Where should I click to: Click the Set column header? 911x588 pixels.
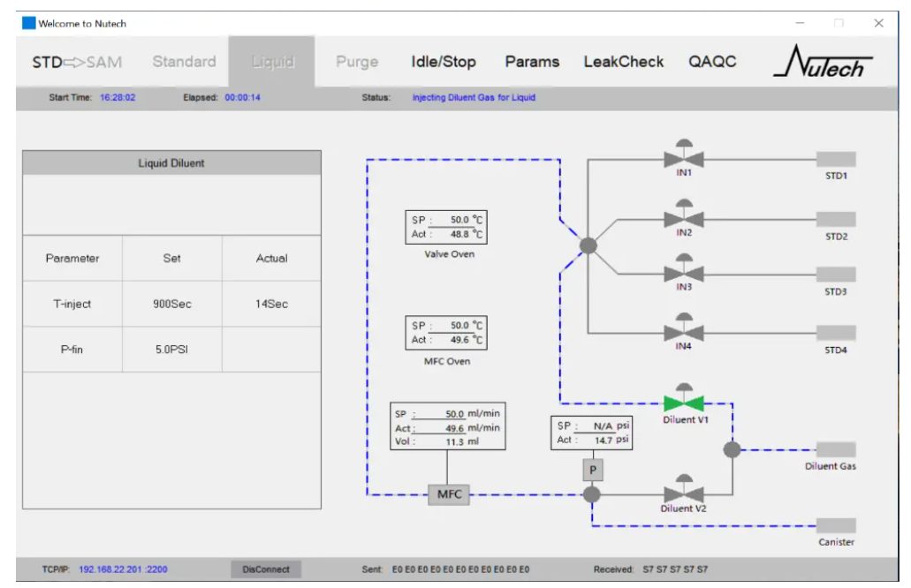point(172,259)
